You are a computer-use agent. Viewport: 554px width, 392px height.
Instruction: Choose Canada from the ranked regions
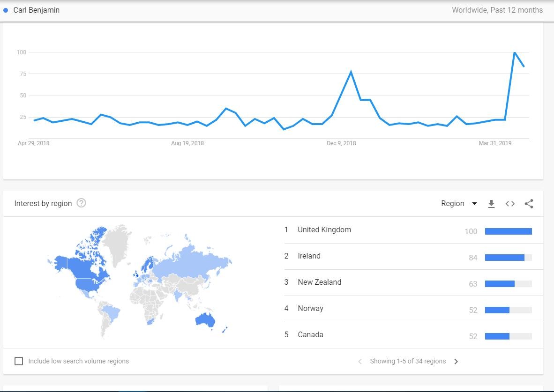click(310, 335)
